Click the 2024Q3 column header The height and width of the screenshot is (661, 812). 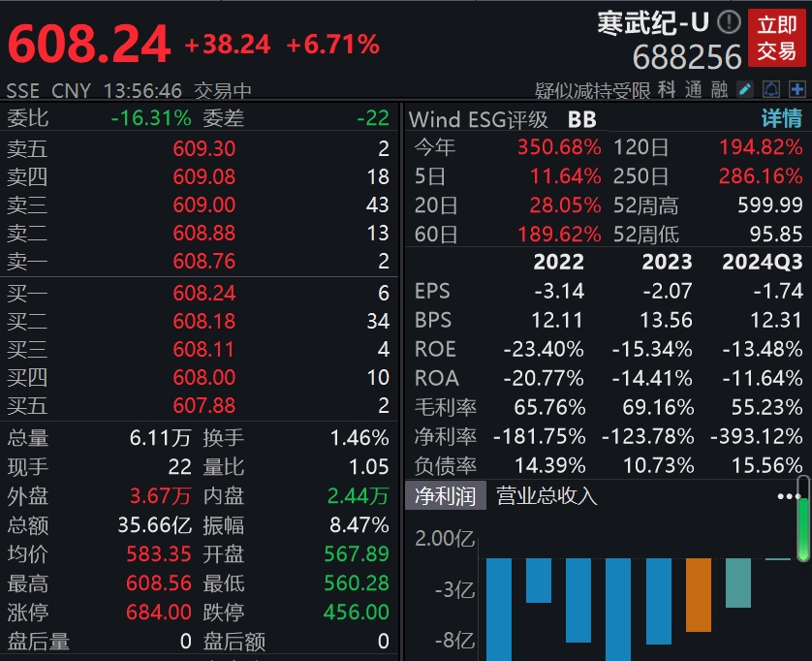[x=763, y=262]
